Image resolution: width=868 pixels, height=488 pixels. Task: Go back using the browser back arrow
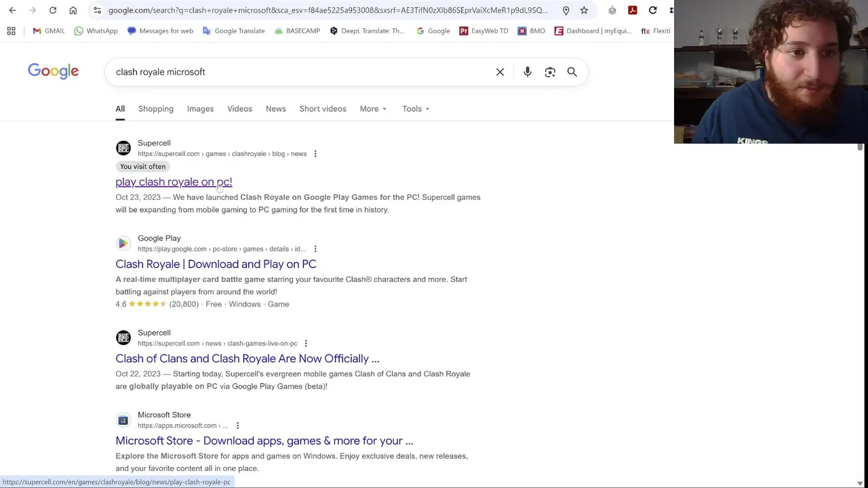click(12, 10)
